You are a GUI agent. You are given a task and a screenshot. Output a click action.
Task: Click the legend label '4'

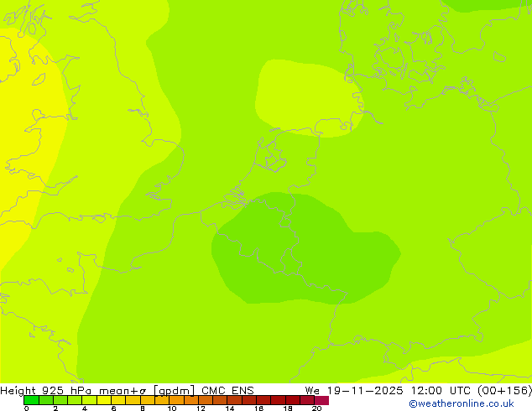pos(85,408)
